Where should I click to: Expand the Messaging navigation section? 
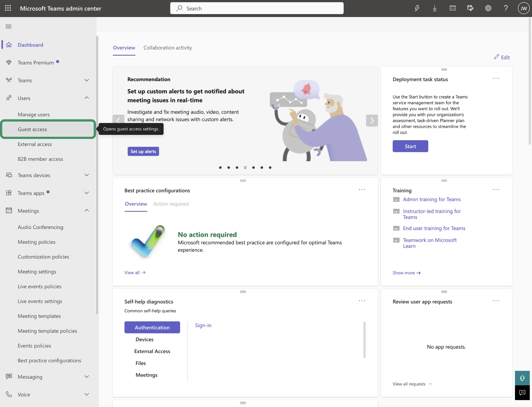point(87,376)
